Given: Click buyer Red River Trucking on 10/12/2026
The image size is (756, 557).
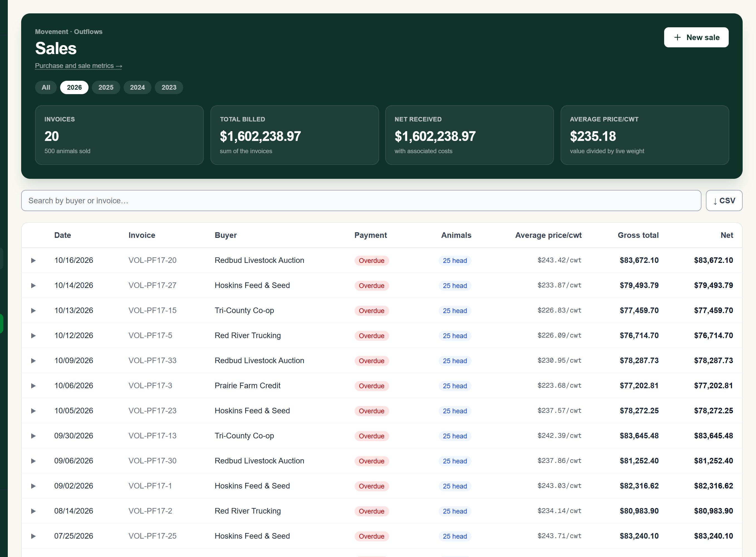Looking at the screenshot, I should [x=248, y=336].
